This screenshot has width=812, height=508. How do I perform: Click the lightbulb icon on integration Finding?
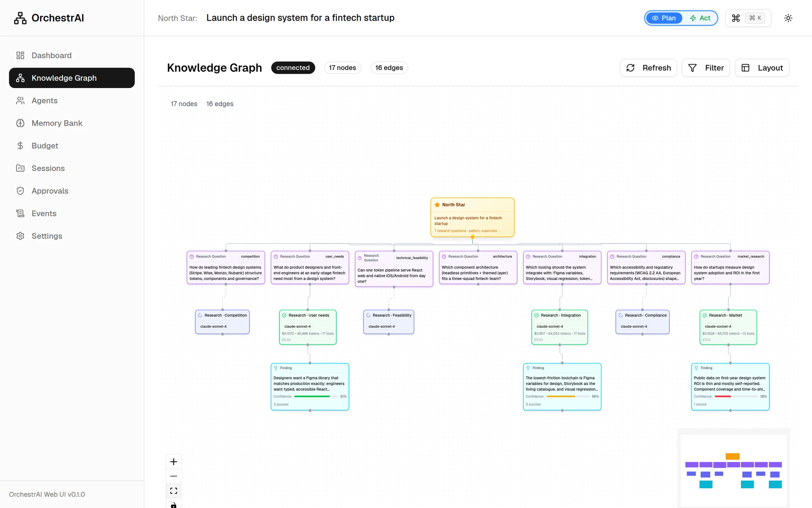point(528,368)
